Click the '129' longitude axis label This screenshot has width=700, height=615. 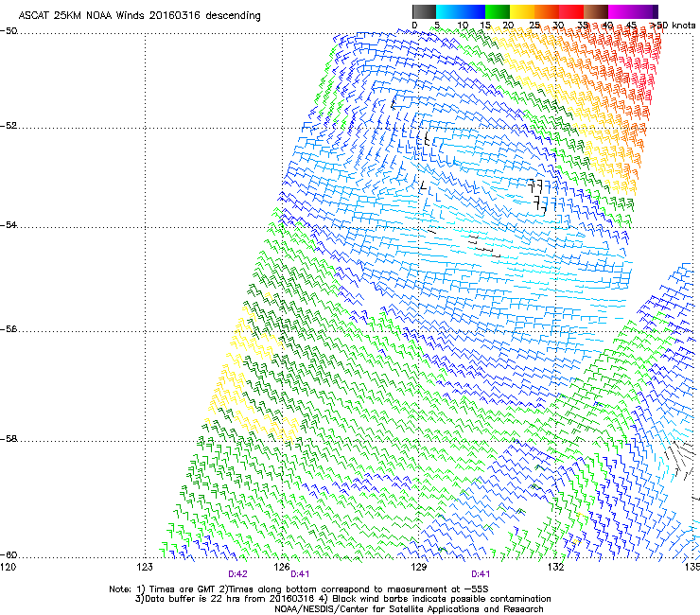419,567
